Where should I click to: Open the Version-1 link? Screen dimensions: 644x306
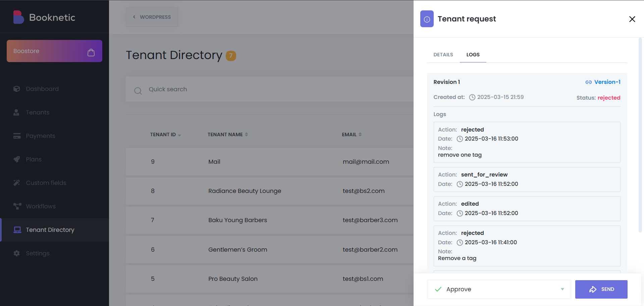tap(603, 82)
